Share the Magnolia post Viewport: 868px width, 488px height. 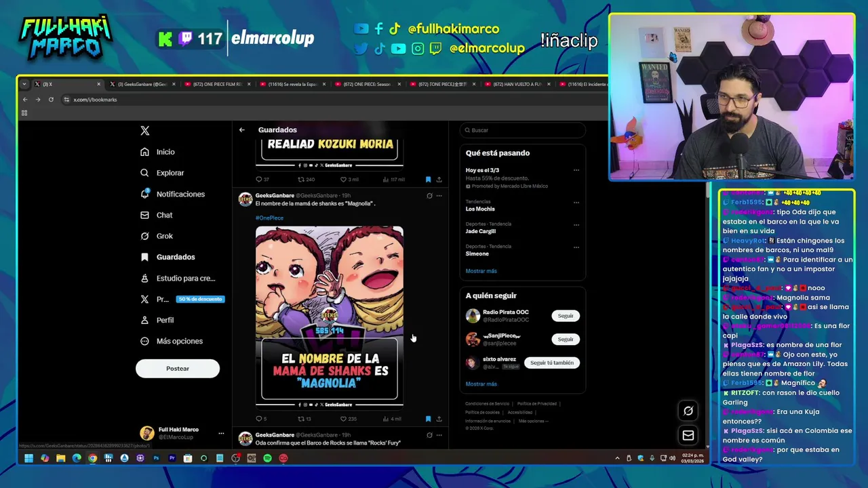point(439,419)
